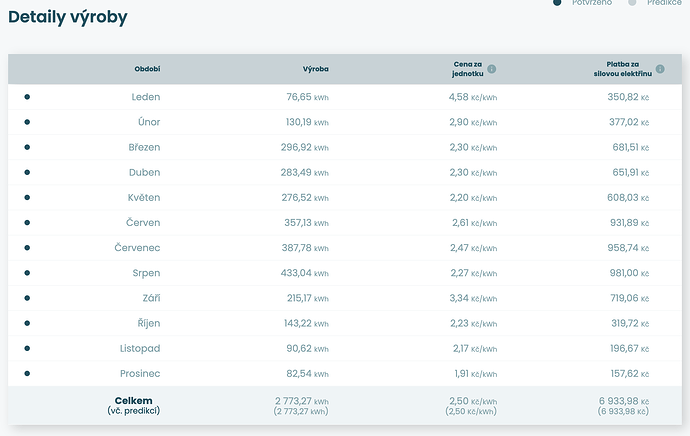Click the Detaily výroby heading

[x=67, y=17]
